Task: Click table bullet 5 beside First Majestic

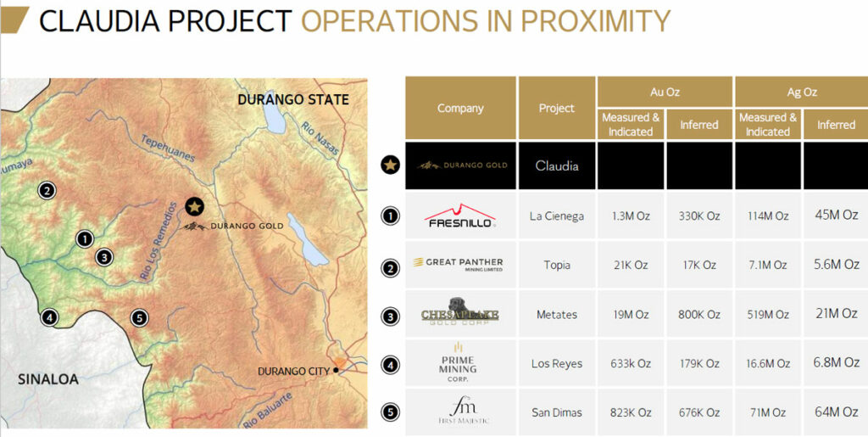Action: [391, 412]
